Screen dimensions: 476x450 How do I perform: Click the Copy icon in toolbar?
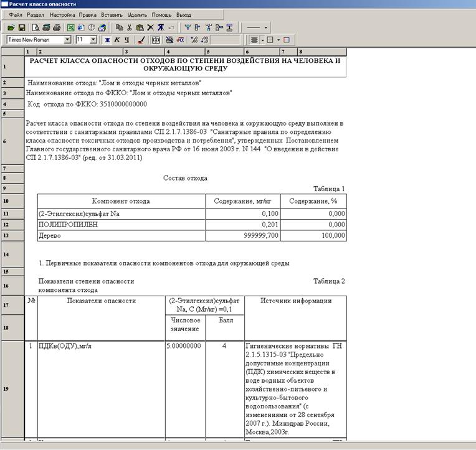[119, 27]
